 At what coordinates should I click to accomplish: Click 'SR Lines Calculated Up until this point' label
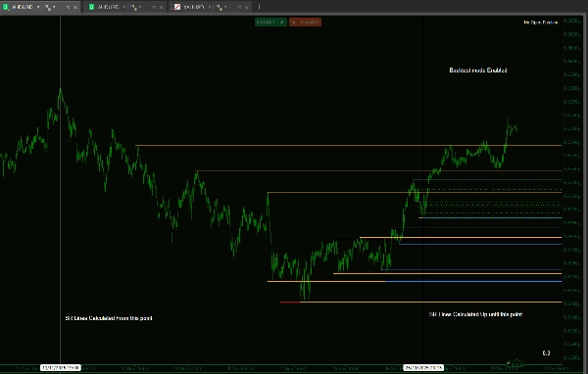pos(475,314)
